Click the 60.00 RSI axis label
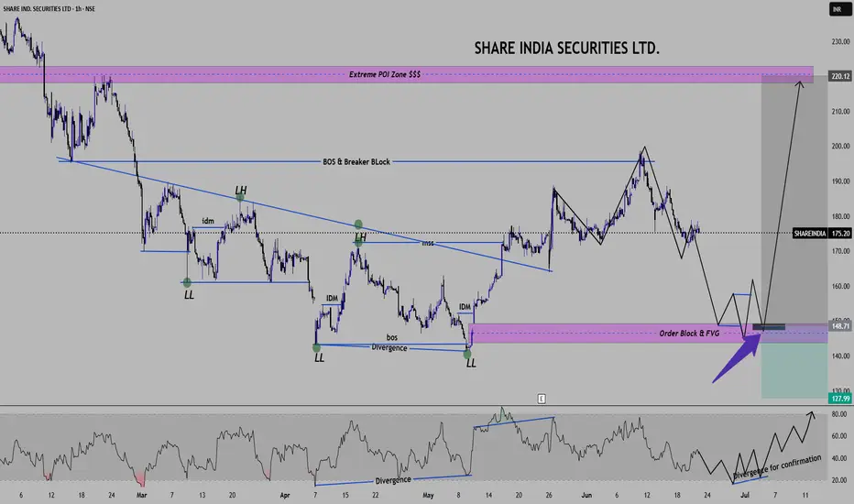The height and width of the screenshot is (504, 854). pos(839,436)
